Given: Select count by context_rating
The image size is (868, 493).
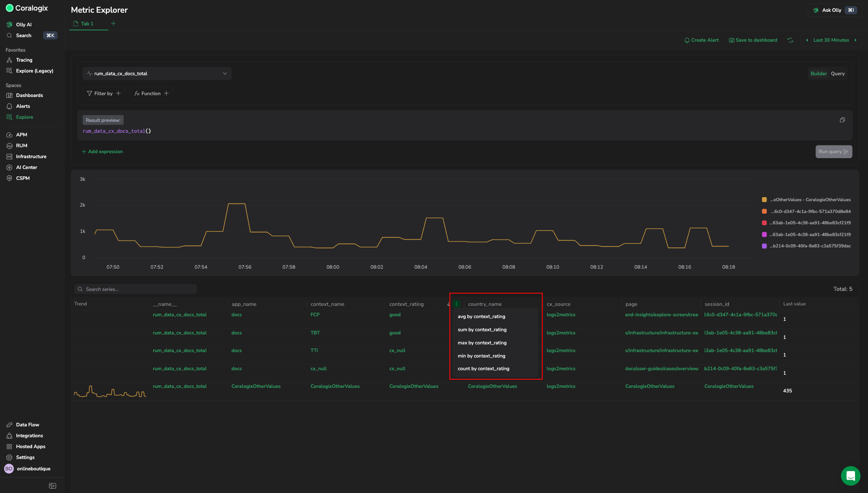Looking at the screenshot, I should pos(483,368).
